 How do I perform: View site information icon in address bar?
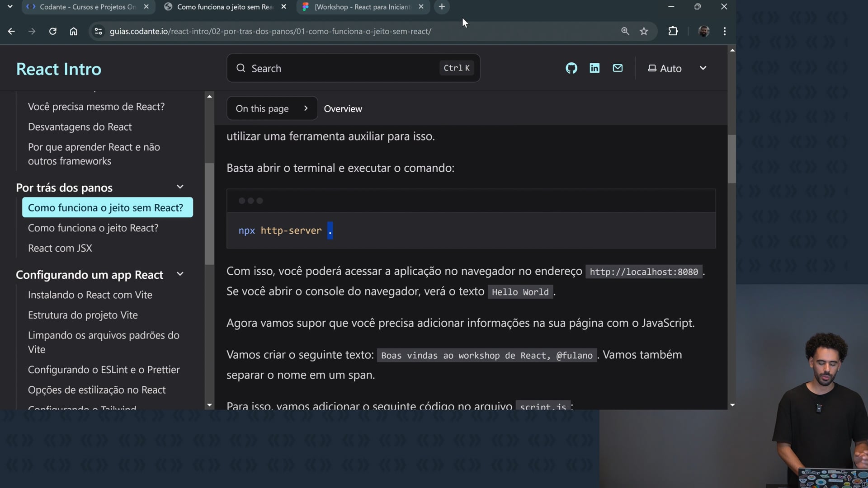click(x=98, y=31)
